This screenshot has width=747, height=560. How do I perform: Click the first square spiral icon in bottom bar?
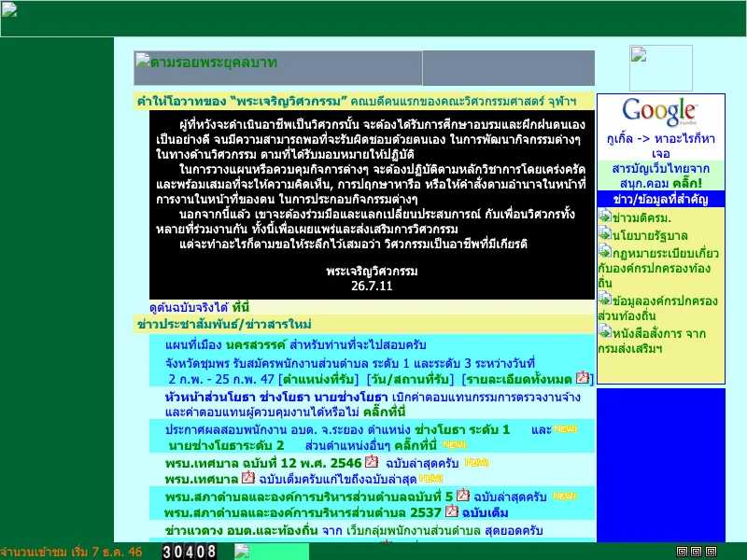(682, 552)
